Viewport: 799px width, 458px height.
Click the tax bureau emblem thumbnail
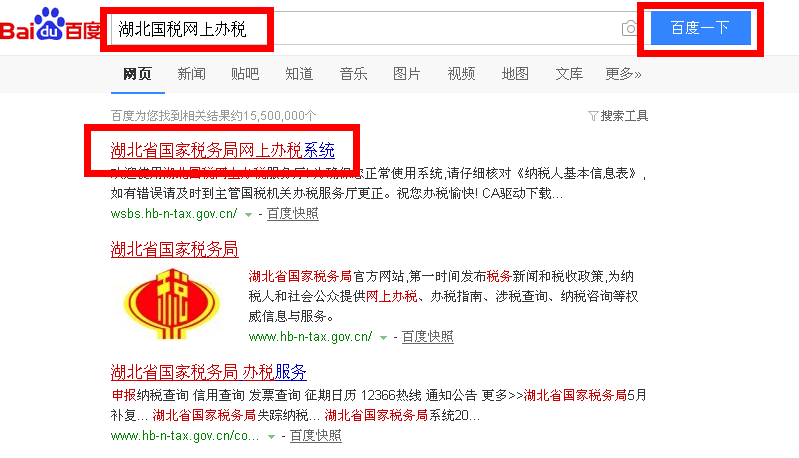172,304
